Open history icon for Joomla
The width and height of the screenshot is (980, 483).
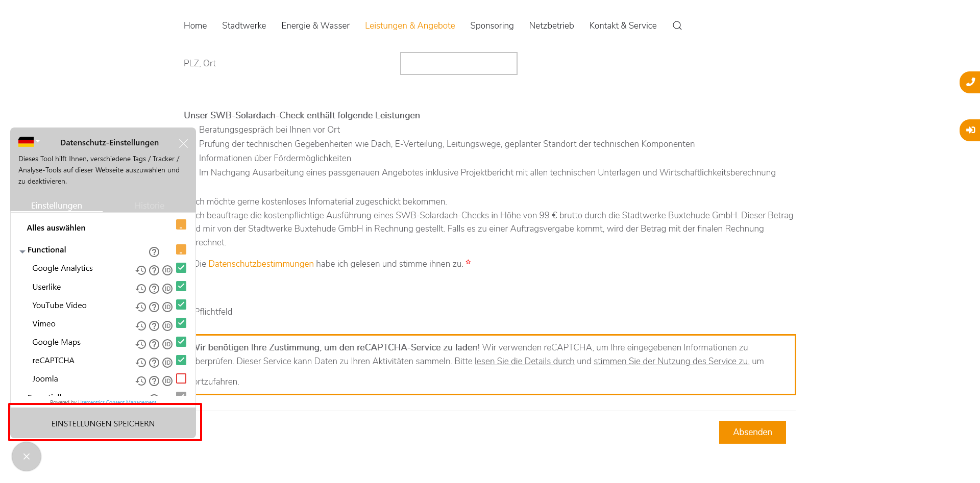[x=141, y=381]
